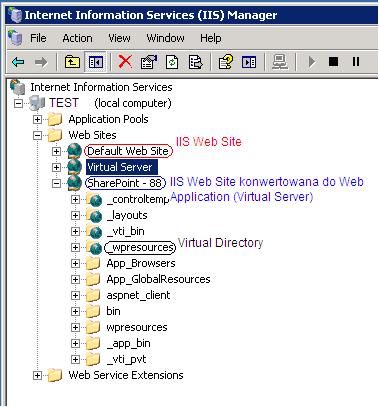The height and width of the screenshot is (407, 379).
Task: Open the File menu
Action: 38,38
